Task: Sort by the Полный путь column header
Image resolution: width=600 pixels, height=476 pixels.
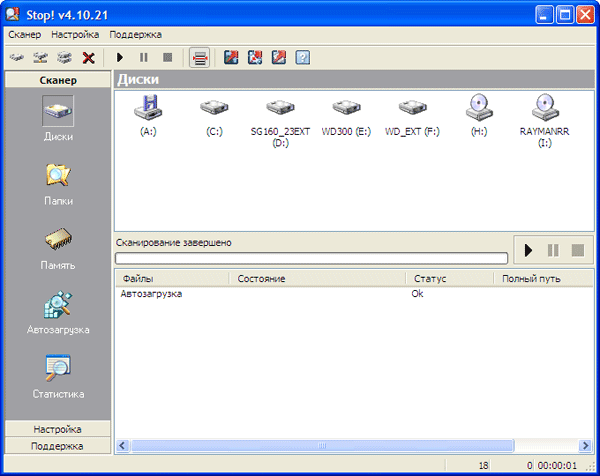Action: 544,279
